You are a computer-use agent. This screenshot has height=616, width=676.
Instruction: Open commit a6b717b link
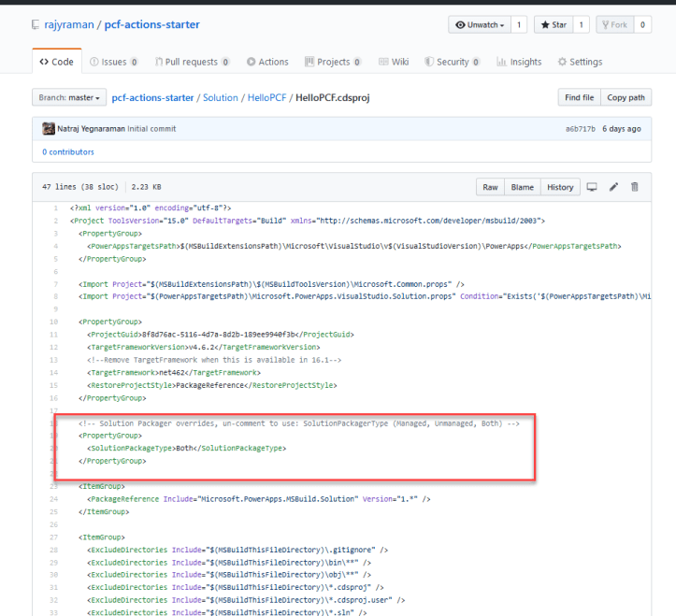point(580,129)
